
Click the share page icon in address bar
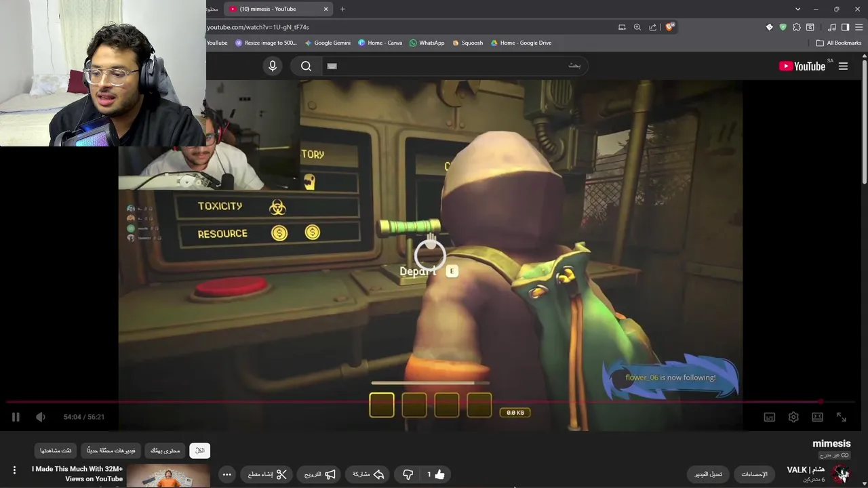tap(652, 27)
